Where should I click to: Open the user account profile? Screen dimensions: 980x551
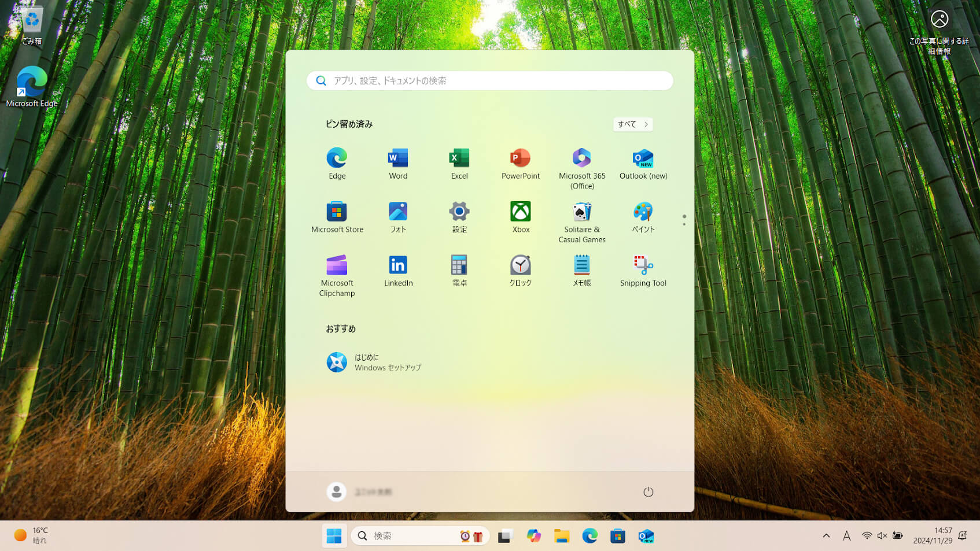click(x=360, y=492)
